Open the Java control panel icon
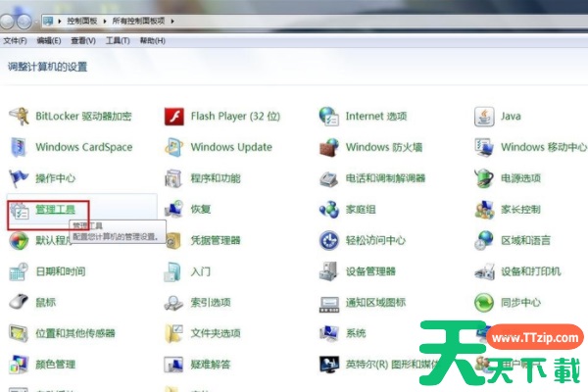 [484, 117]
